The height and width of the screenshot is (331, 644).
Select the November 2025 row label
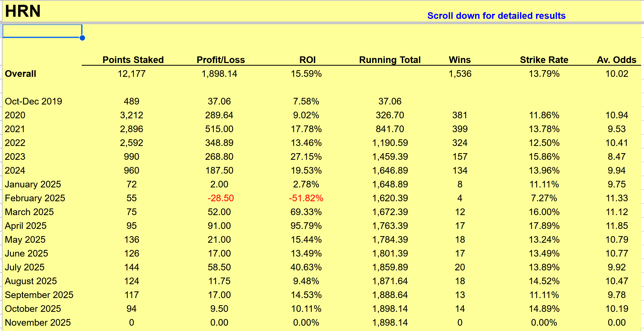[38, 322]
